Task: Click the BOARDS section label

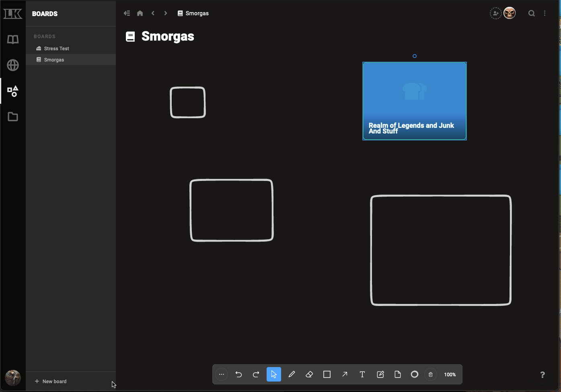Action: 45,36
